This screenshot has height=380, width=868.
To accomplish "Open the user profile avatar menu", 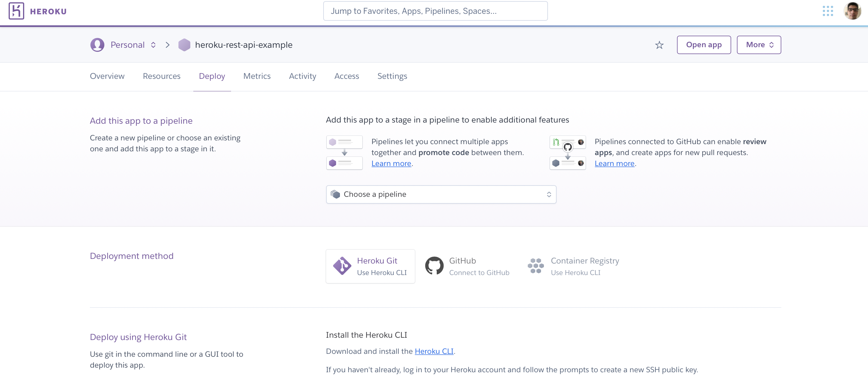I will [852, 11].
